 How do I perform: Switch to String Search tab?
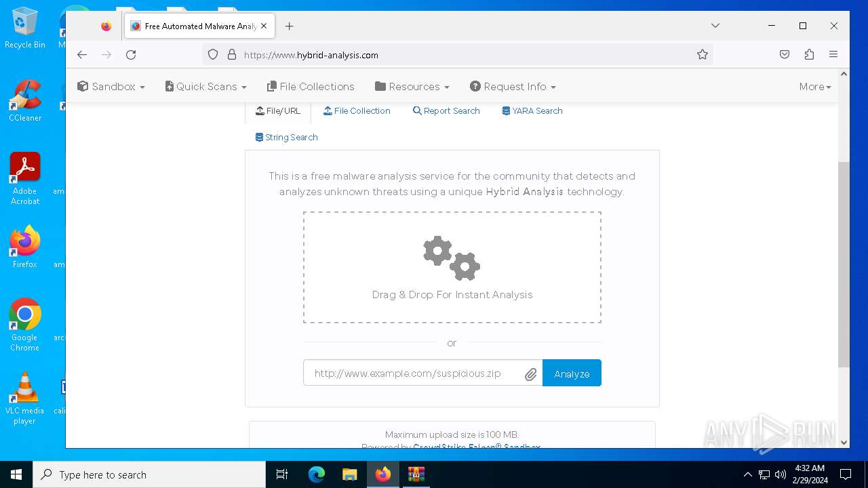click(286, 138)
